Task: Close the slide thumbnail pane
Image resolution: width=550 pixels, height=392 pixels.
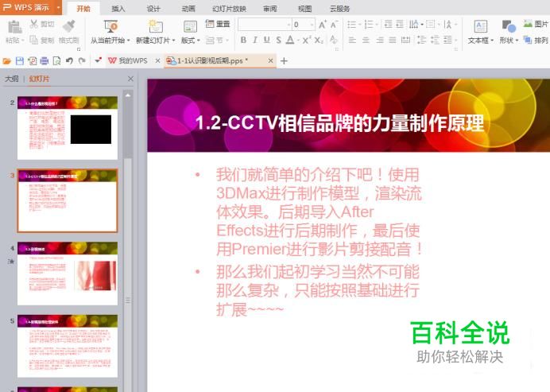Action: [130, 79]
